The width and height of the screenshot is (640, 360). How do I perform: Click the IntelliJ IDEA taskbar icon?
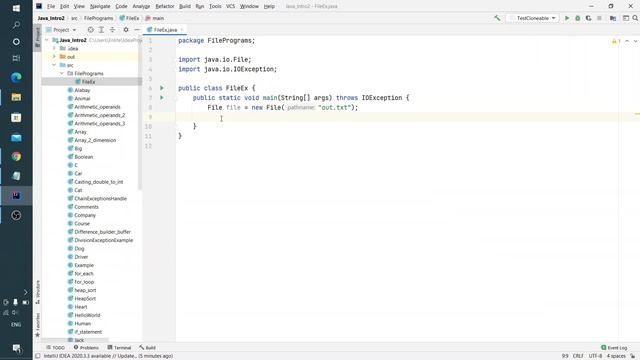(16, 196)
